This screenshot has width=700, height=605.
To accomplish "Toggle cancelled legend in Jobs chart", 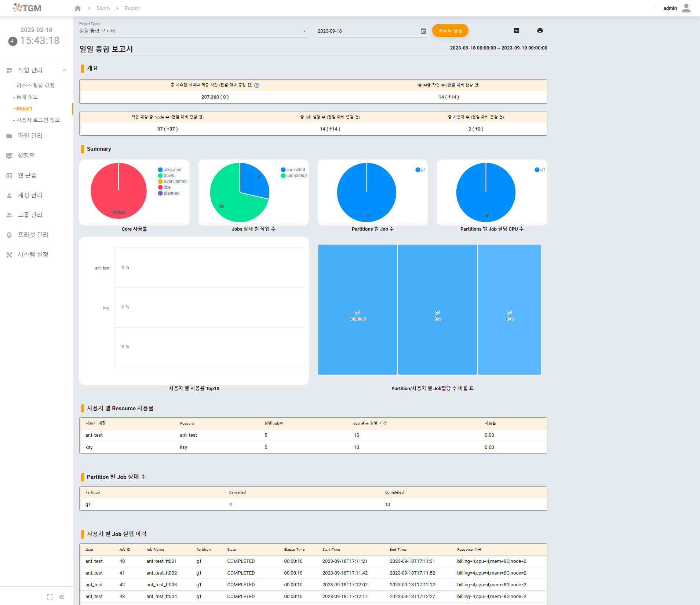I will point(293,170).
